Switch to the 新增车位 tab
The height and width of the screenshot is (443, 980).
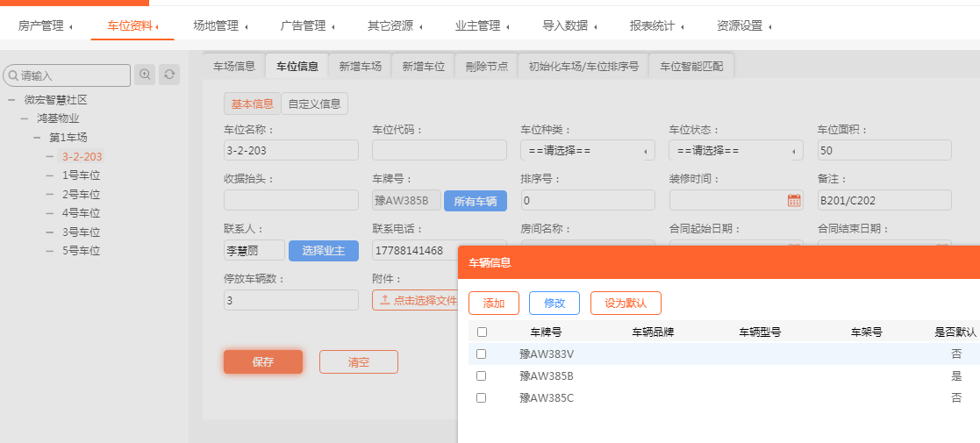click(x=423, y=66)
